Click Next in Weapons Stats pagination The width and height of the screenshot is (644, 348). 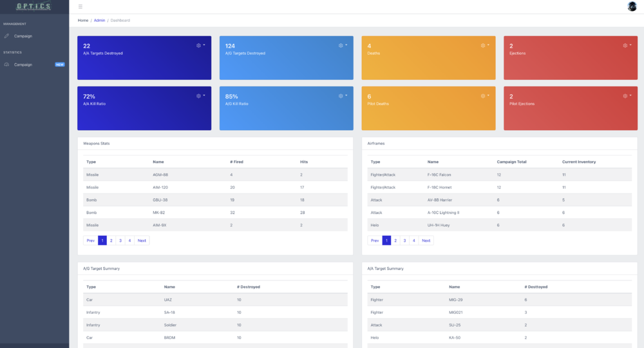coord(142,240)
